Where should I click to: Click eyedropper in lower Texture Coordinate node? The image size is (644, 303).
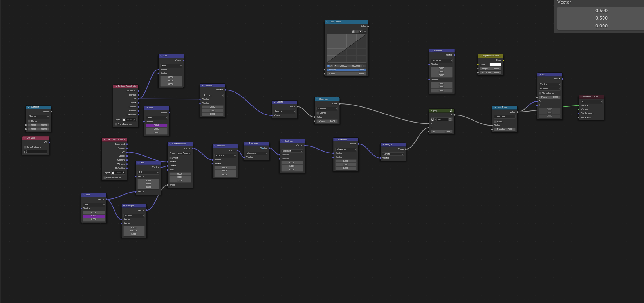click(x=123, y=173)
